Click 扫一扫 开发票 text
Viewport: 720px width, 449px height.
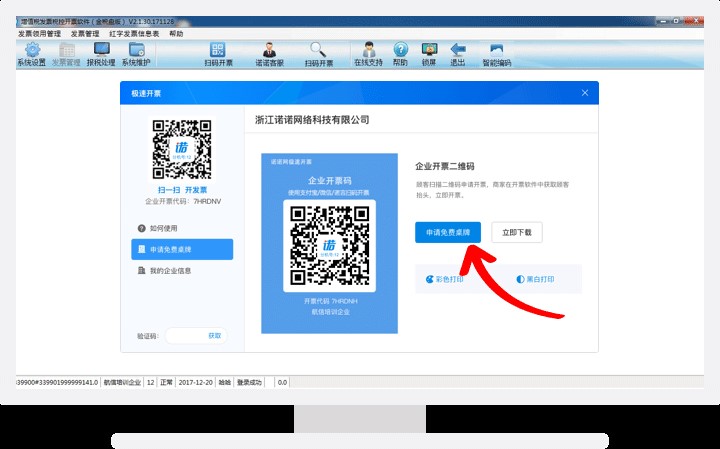coord(182,190)
